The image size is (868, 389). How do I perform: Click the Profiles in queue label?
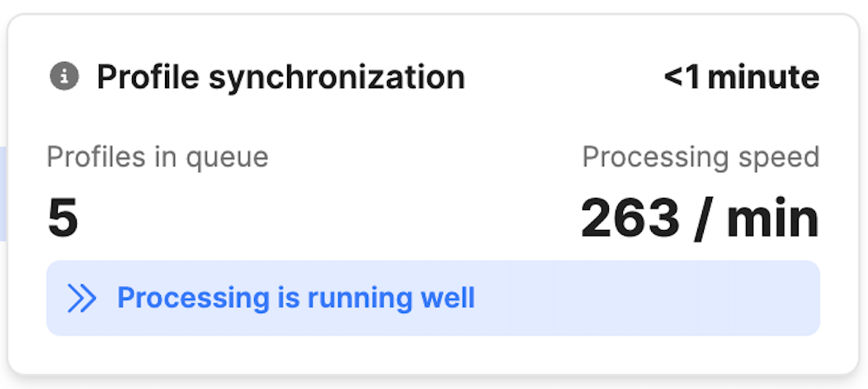tap(158, 156)
